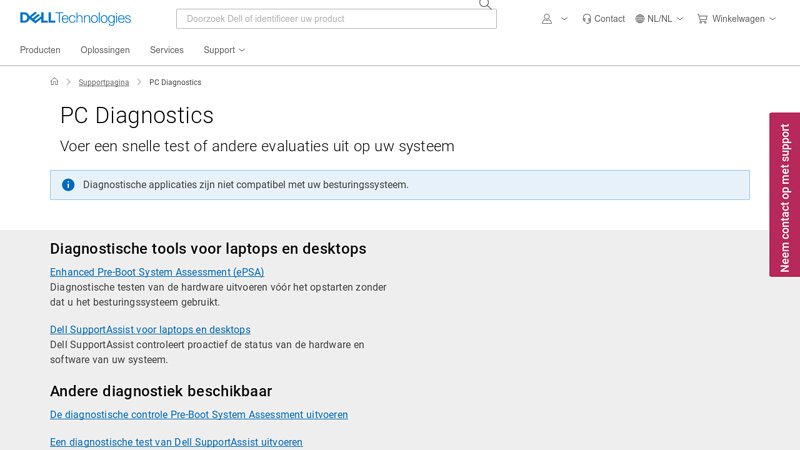The image size is (800, 450).
Task: Click the globe language icon
Action: click(x=640, y=18)
